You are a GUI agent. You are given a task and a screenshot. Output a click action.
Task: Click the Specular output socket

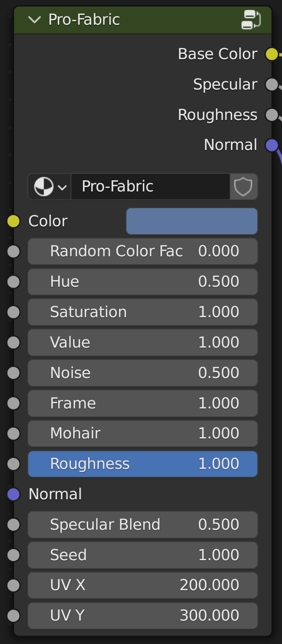272,85
